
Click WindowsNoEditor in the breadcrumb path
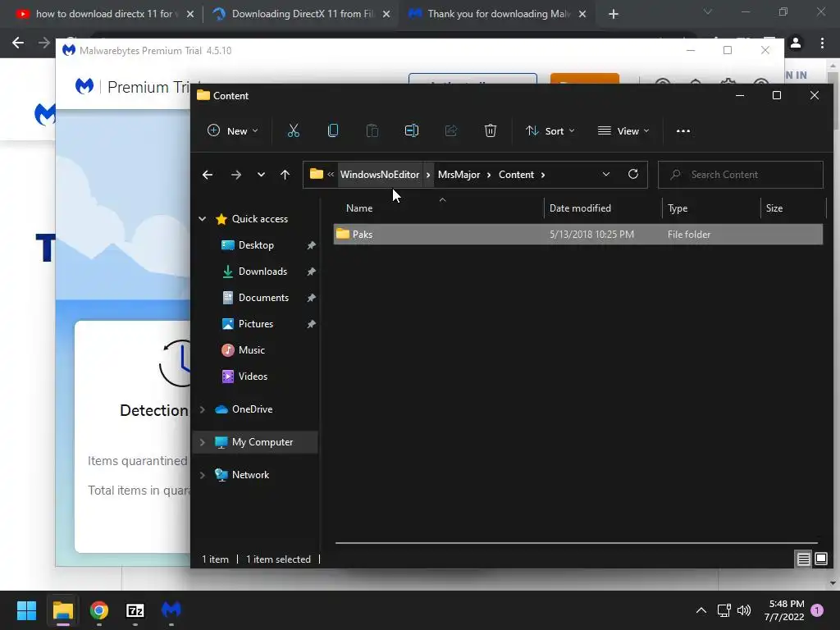coord(380,175)
